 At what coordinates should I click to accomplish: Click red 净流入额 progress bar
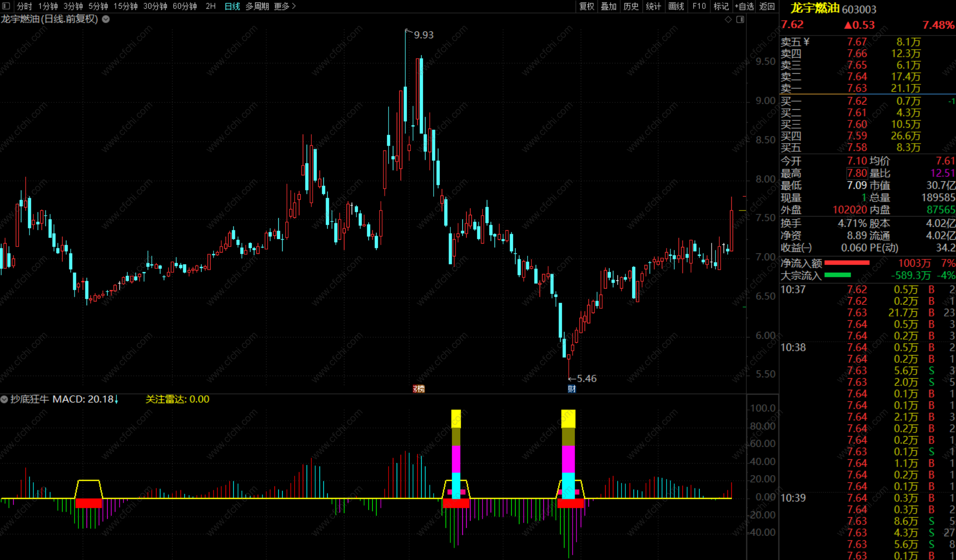pos(847,263)
